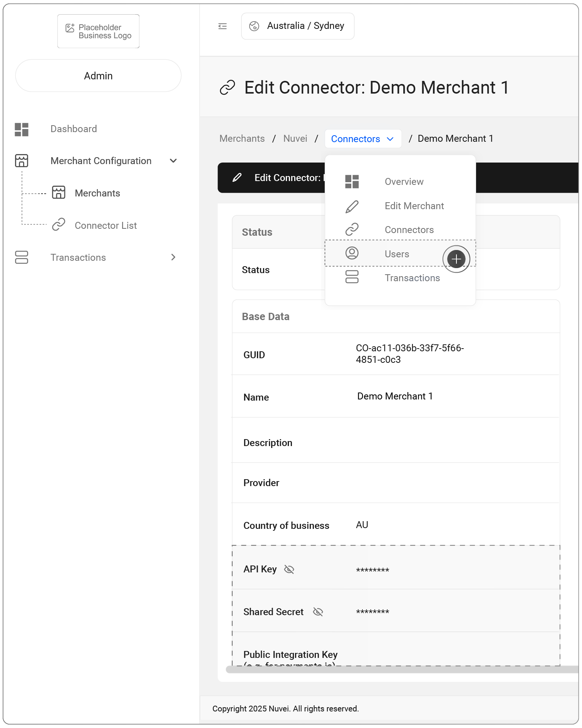Click the Country of business value AU

tap(362, 525)
